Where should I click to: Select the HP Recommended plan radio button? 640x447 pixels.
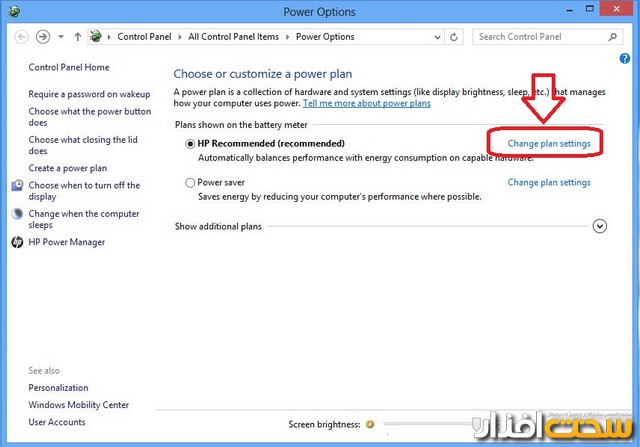(190, 144)
